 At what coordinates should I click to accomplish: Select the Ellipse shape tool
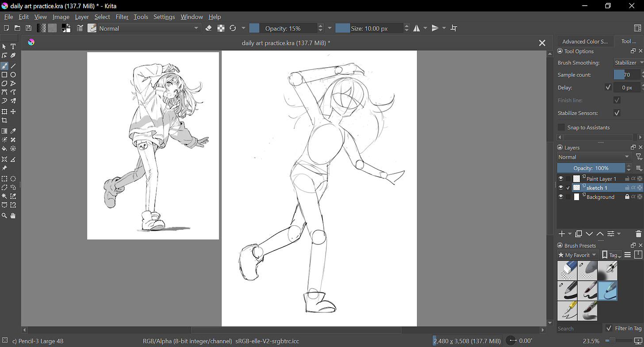(x=13, y=75)
